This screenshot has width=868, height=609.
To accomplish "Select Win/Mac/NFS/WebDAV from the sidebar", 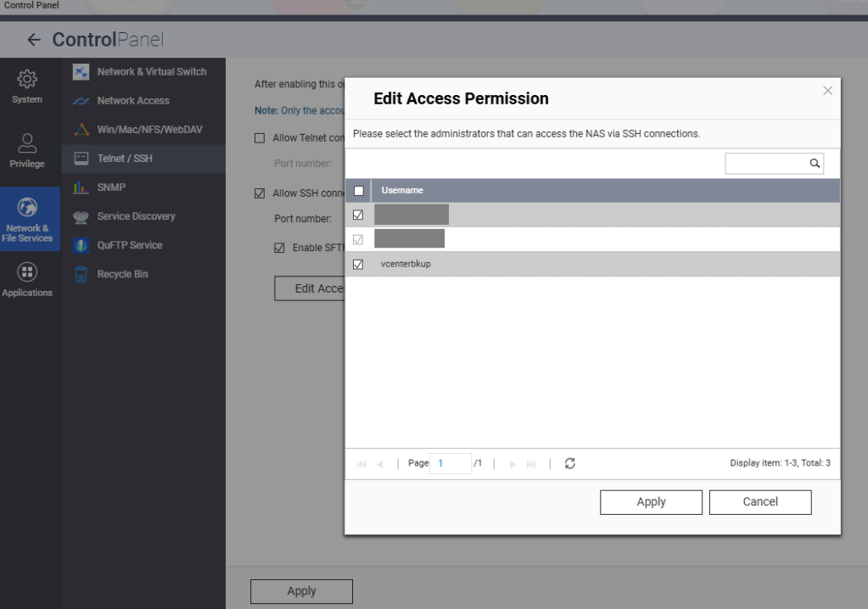I will pyautogui.click(x=149, y=130).
